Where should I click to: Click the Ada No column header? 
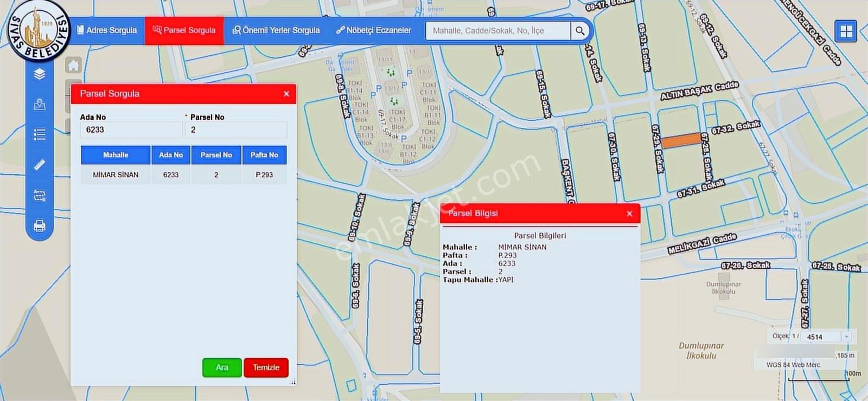[171, 155]
